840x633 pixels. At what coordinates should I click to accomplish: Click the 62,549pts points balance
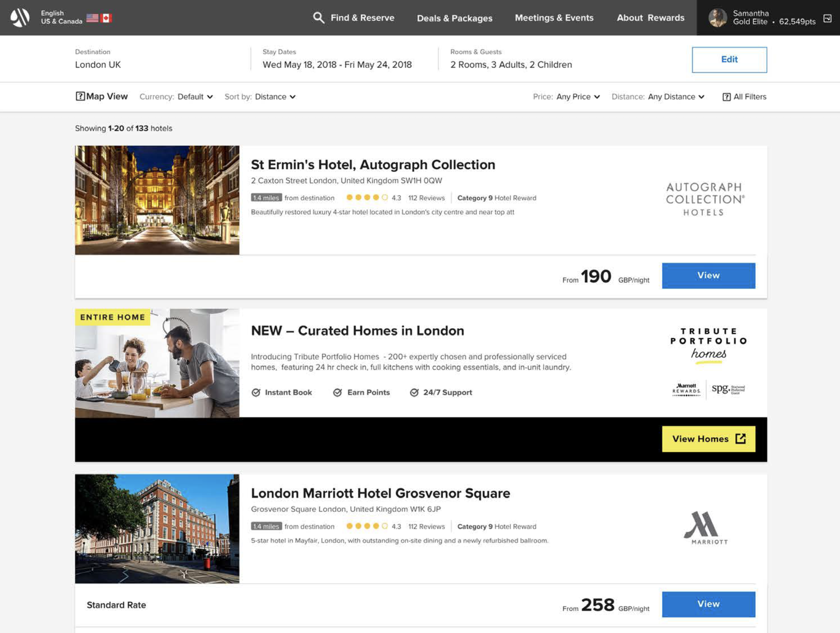[797, 22]
